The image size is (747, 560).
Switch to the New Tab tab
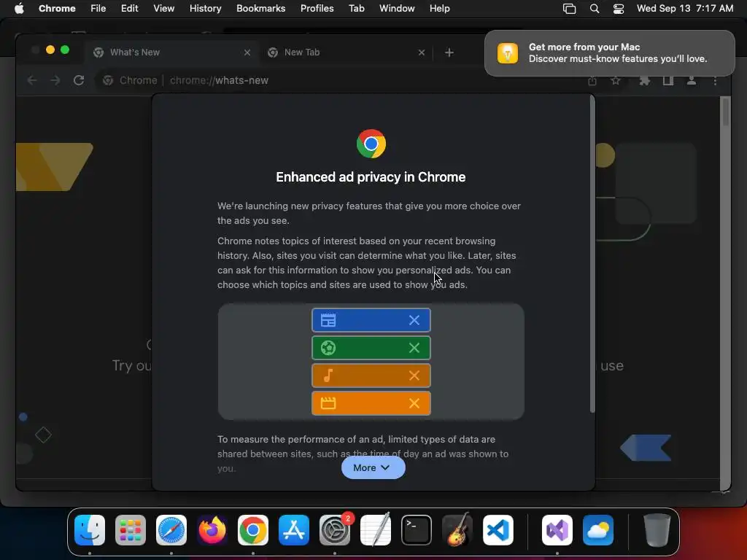pos(347,52)
